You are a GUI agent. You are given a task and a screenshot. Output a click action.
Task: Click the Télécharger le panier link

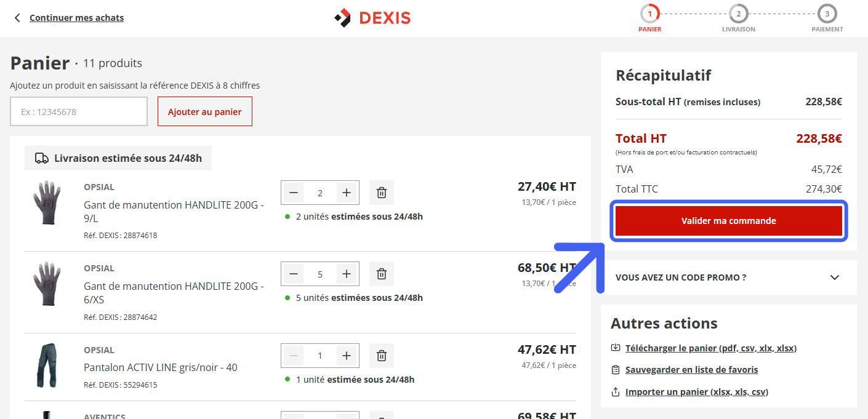pyautogui.click(x=711, y=348)
